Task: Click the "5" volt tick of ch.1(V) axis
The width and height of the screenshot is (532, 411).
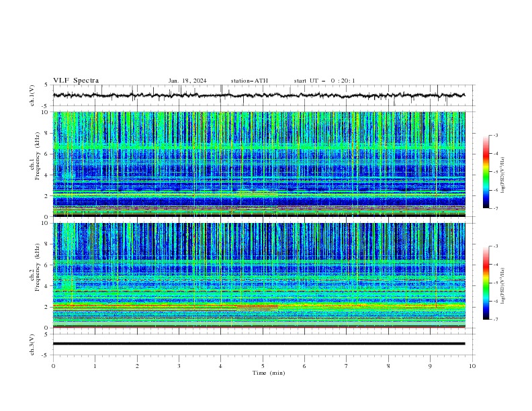Action: pos(47,85)
